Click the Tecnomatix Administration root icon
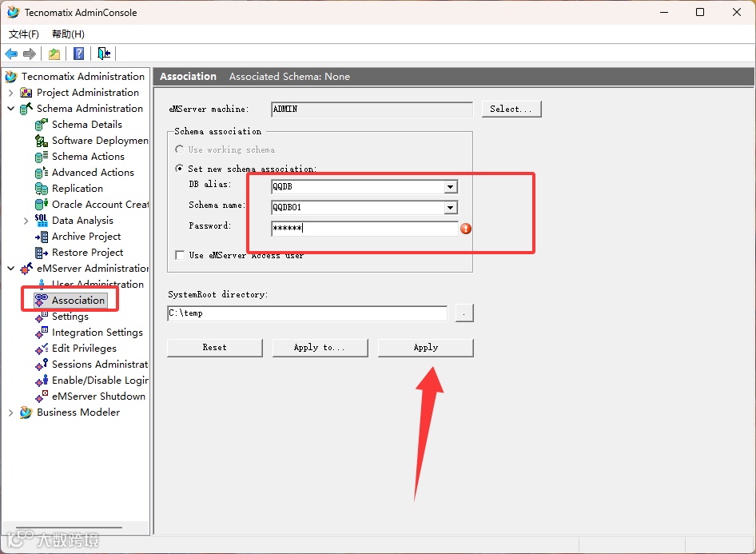This screenshot has width=756, height=554. (x=11, y=77)
